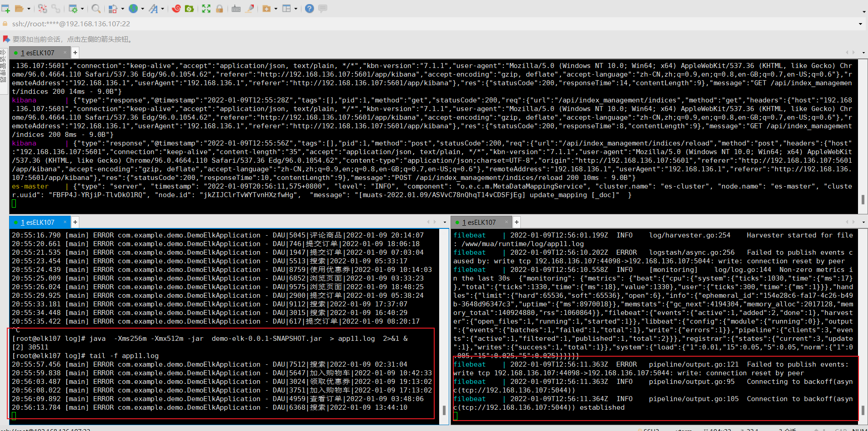868x431 pixels.
Task: Click the 'java -Xms256m -Xmx512m -jar' command line
Action: pyautogui.click(x=210, y=339)
